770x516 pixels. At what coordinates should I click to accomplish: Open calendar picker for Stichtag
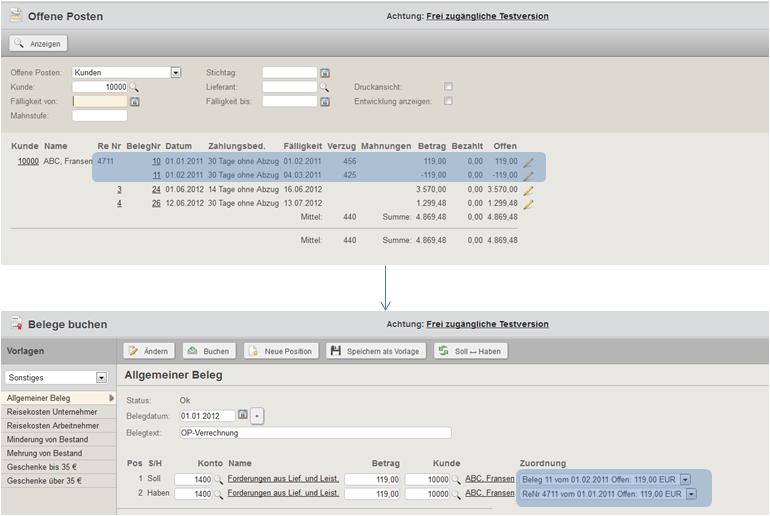(325, 73)
